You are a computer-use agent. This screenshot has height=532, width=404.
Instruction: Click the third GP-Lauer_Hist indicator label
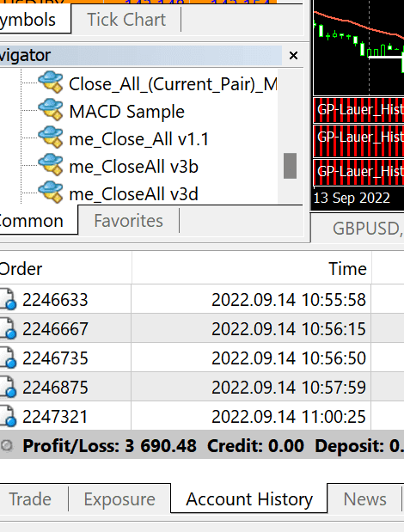pos(360,171)
